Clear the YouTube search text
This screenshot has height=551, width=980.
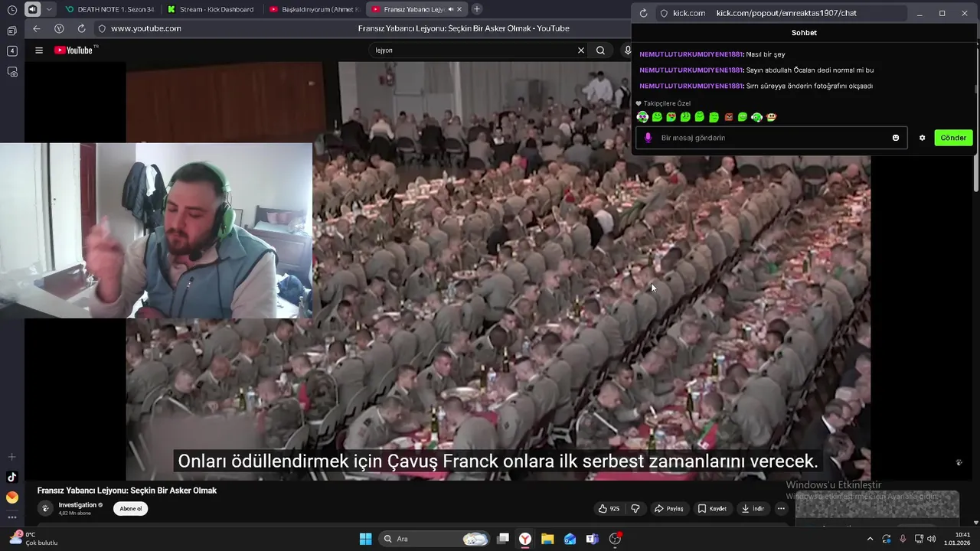tap(580, 51)
